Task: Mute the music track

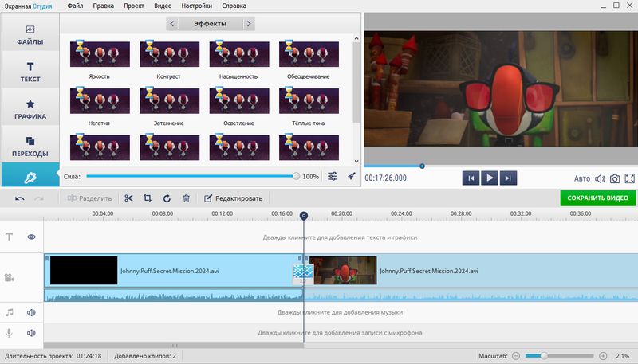Action: (32, 313)
